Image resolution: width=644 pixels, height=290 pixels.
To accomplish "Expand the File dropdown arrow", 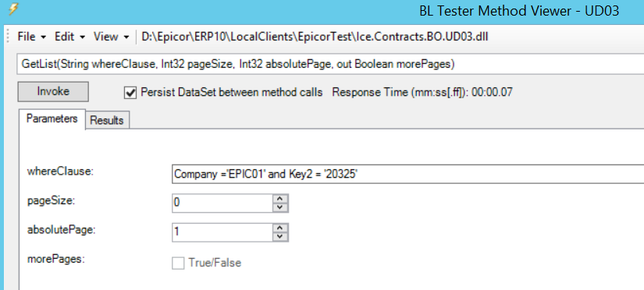I will (44, 37).
